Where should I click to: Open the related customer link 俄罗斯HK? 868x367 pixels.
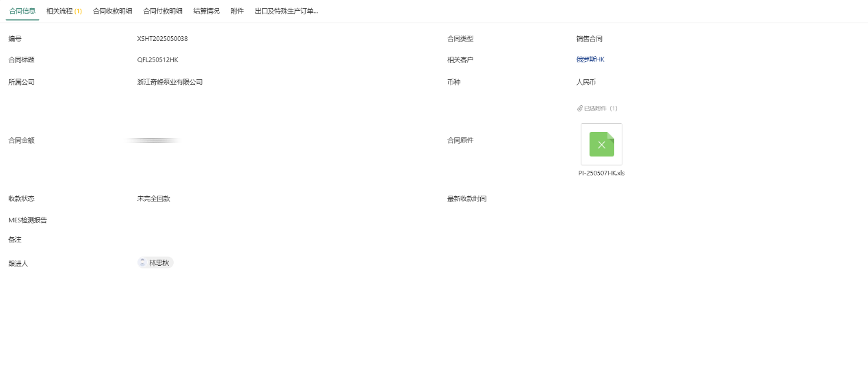click(590, 59)
